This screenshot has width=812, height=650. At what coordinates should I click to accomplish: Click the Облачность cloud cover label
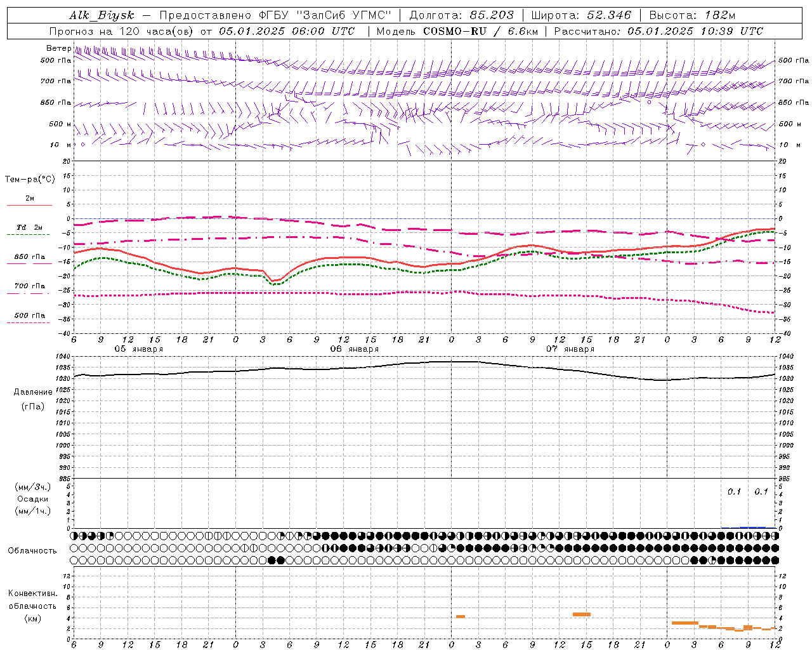tap(32, 550)
